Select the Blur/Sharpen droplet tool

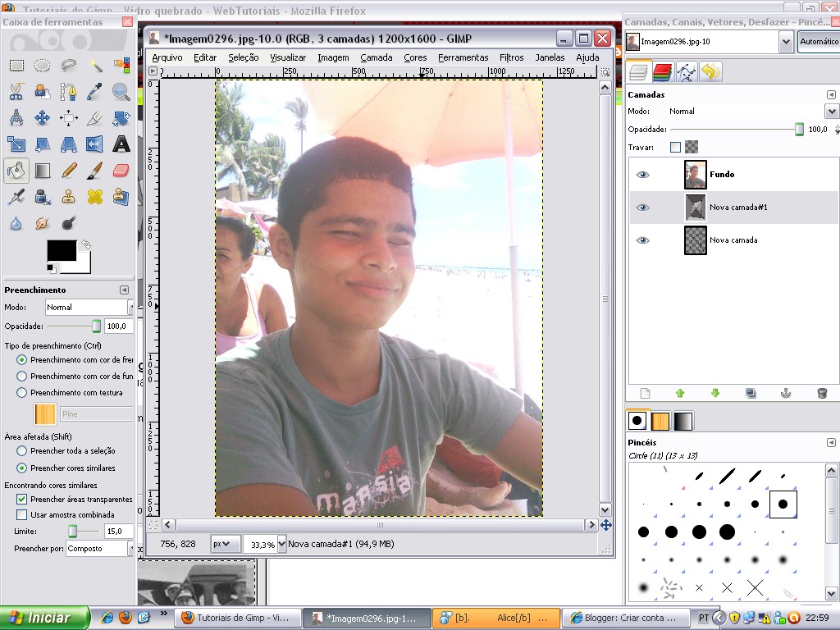click(16, 223)
